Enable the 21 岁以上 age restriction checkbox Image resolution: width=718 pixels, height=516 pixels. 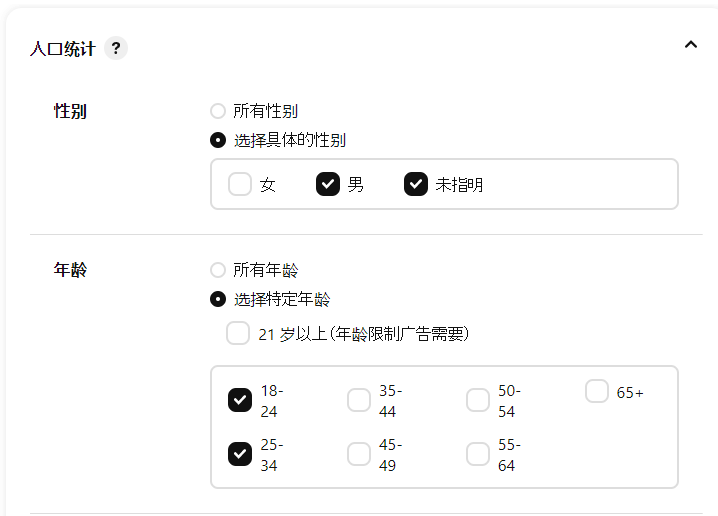(x=238, y=333)
